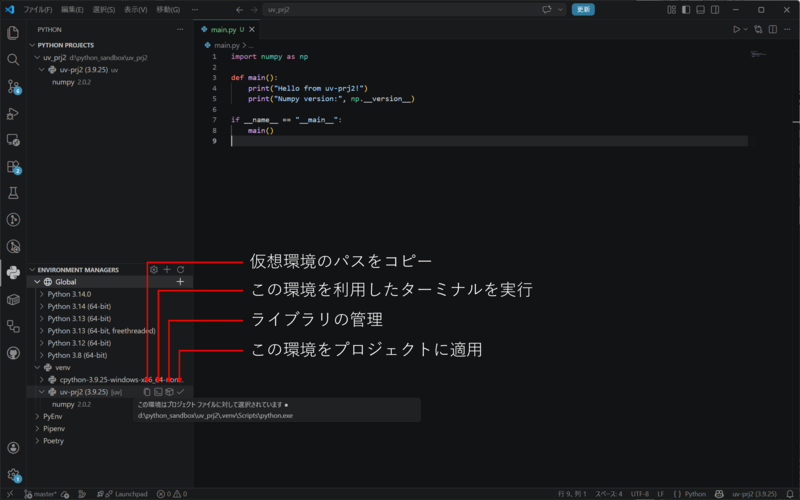The height and width of the screenshot is (500, 800).
Task: Toggle the bottom panel layout button
Action: point(701,10)
